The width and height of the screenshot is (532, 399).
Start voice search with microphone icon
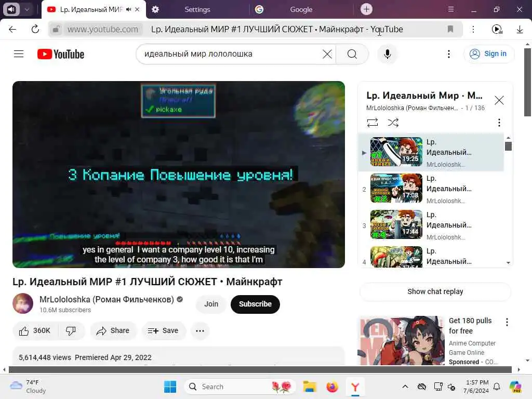click(x=387, y=54)
